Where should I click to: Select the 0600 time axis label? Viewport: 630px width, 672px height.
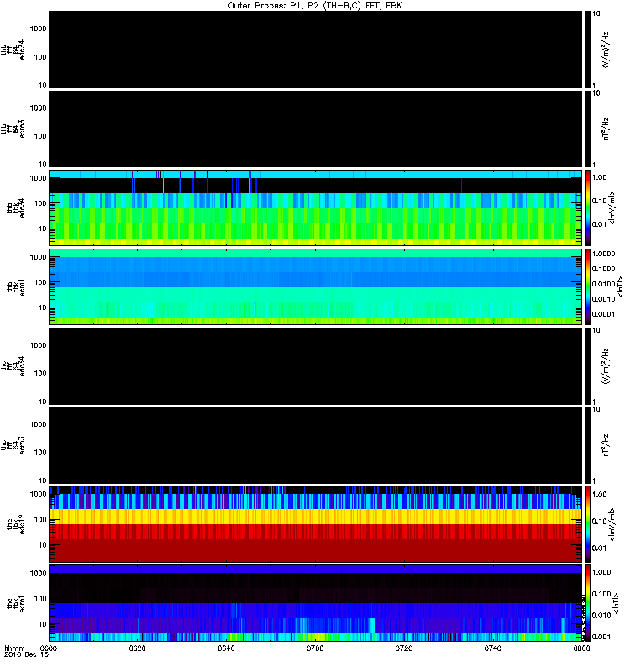point(49,648)
